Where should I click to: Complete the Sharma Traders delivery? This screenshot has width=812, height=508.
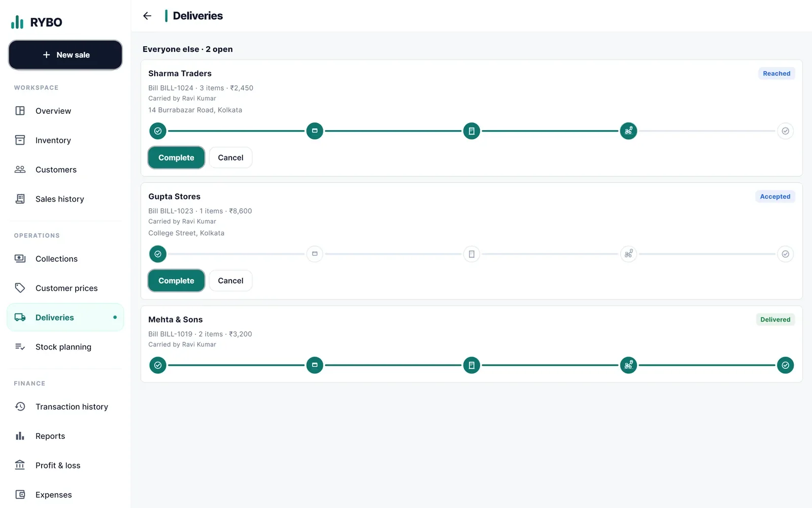point(176,157)
